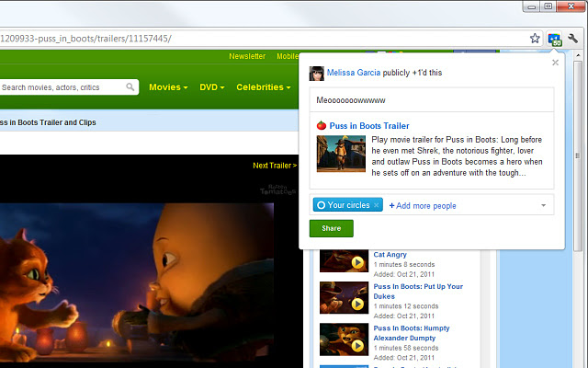The width and height of the screenshot is (588, 368).
Task: Play the Put Up Your Dukes thumbnail
Action: [344, 298]
